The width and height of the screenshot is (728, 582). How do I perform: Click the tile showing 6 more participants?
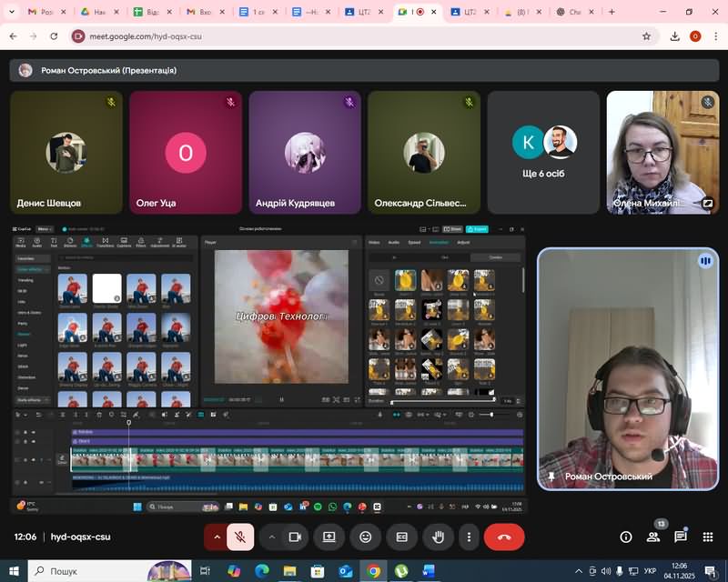tap(543, 152)
